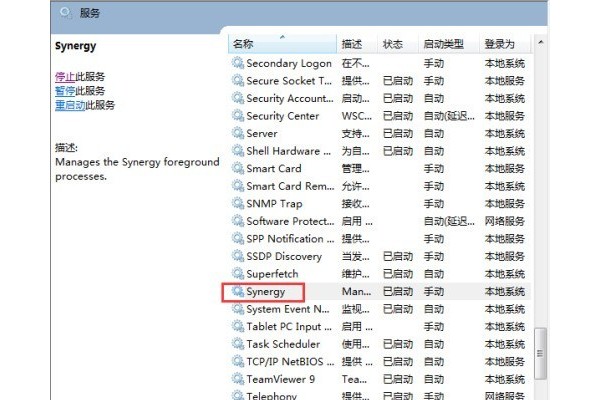Select the TeamViewer 9 service name
This screenshot has width=600, height=400.
280,379
